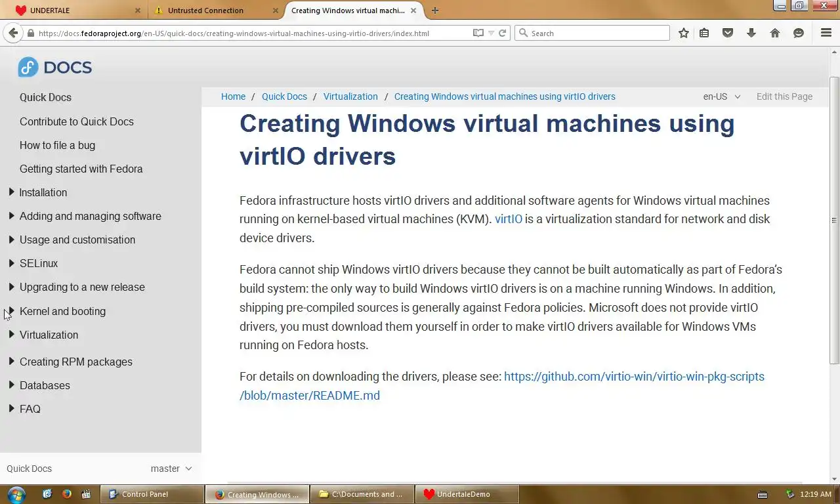The width and height of the screenshot is (840, 504).
Task: Click the scrollbar down arrow
Action: (x=834, y=479)
